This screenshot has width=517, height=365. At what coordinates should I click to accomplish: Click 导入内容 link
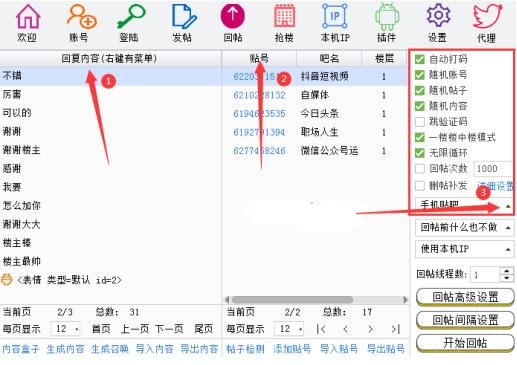[154, 349]
